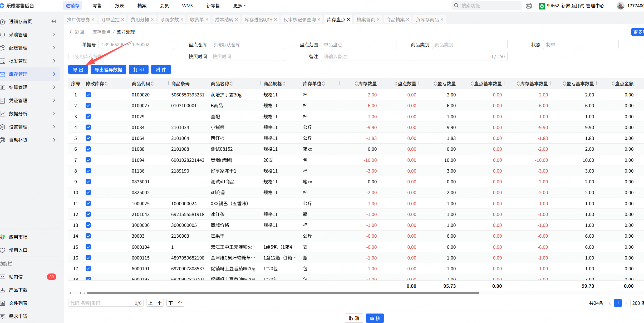This screenshot has height=323, width=644.
Task: Sort by 商品代码 column arrows
Action: point(152,84)
